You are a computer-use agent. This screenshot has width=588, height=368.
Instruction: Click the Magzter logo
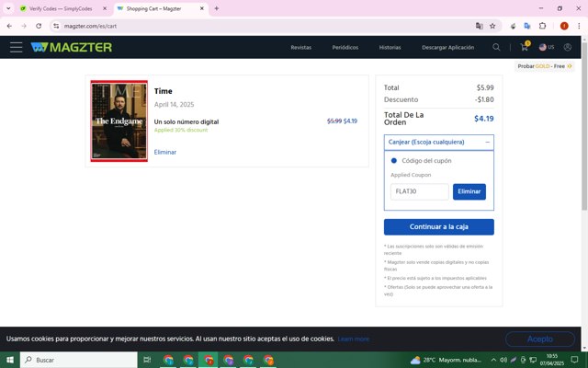pyautogui.click(x=72, y=47)
